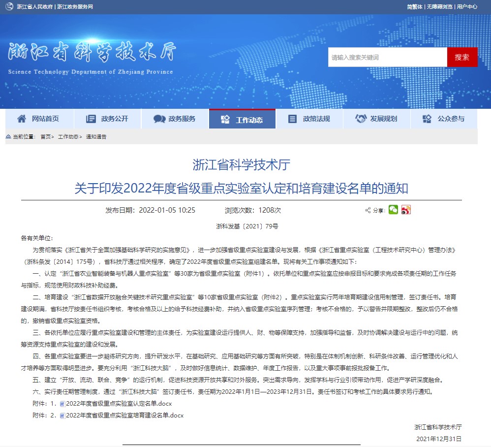
Task: Click the 工作动态 nav icon
Action: click(x=225, y=120)
